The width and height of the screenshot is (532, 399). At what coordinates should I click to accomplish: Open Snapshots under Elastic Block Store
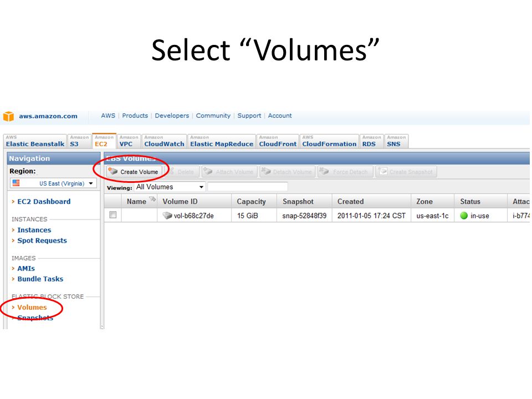[35, 318]
